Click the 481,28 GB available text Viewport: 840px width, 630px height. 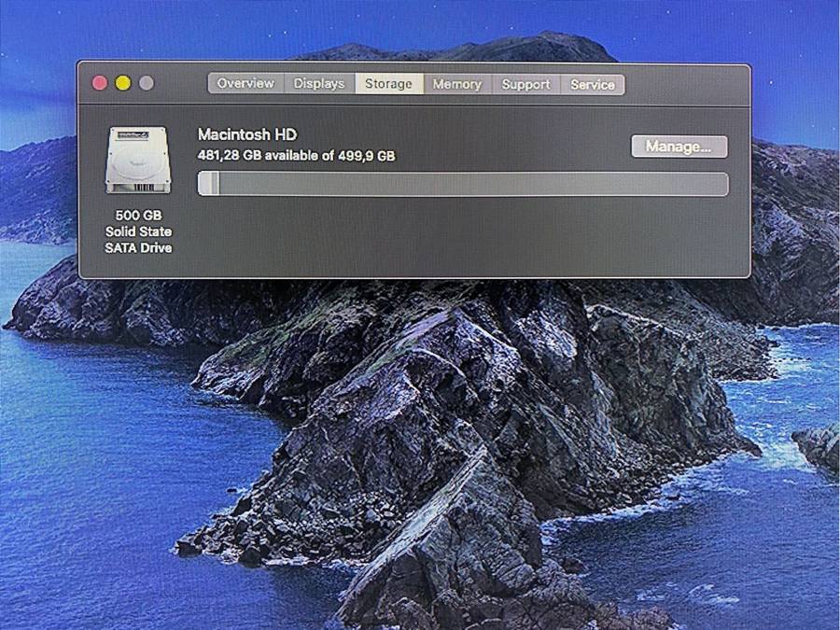(x=296, y=156)
